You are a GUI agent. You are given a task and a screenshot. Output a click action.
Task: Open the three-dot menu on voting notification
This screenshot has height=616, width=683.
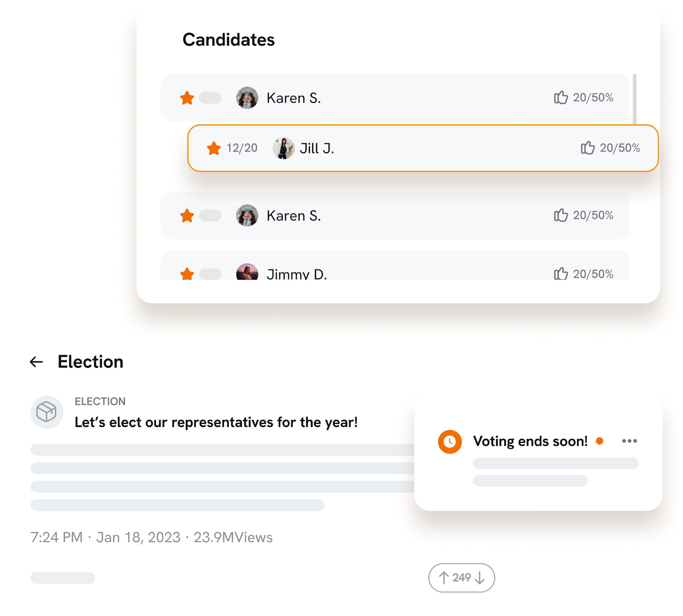click(629, 441)
